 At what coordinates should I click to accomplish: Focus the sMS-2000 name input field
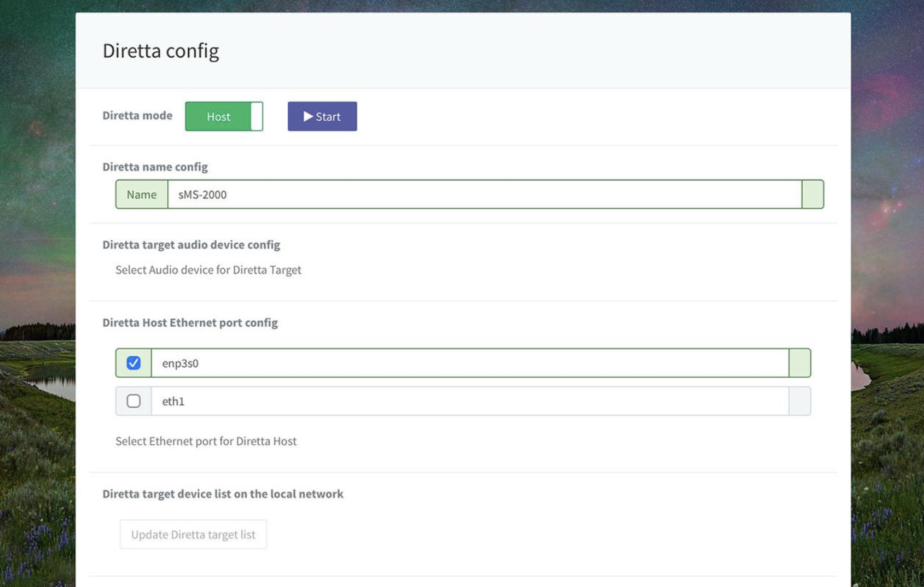[x=484, y=195]
